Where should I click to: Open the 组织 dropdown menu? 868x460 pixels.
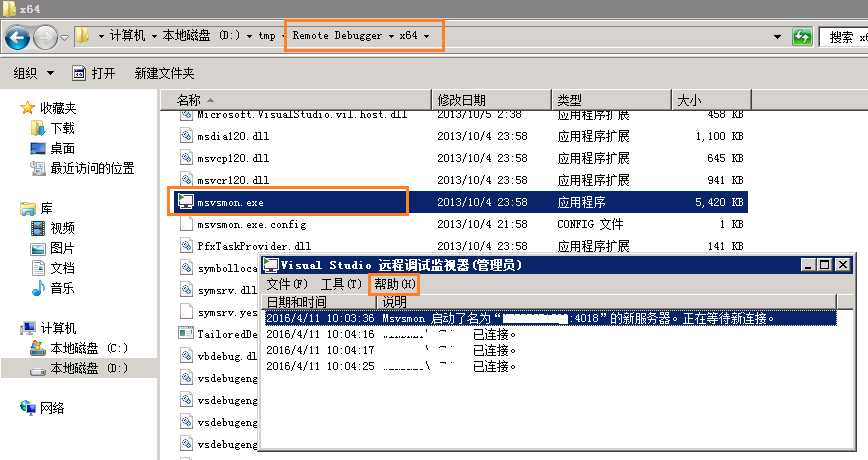pos(34,73)
